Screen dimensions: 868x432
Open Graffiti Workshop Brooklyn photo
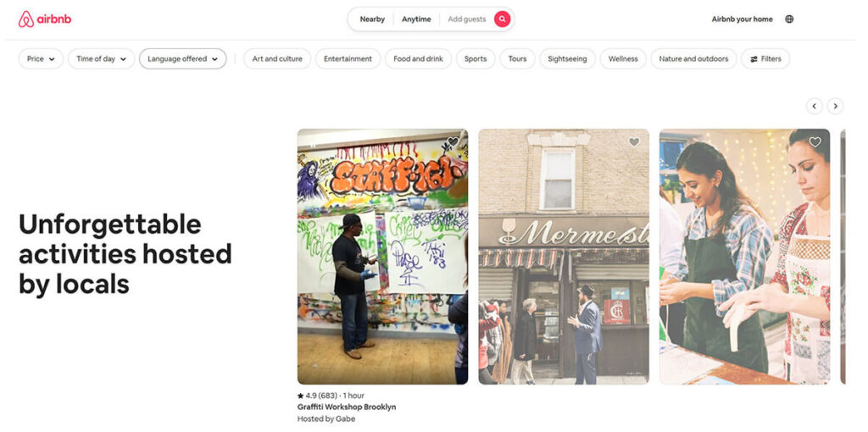click(x=382, y=257)
